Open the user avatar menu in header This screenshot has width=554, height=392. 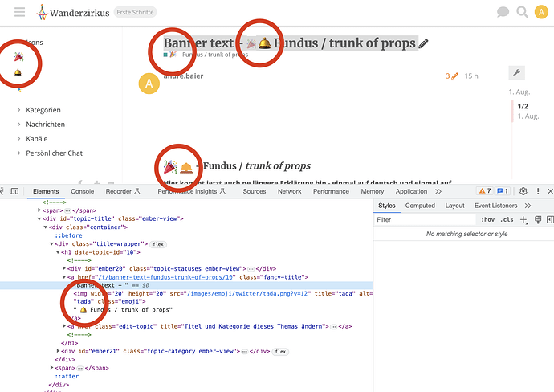(x=541, y=12)
